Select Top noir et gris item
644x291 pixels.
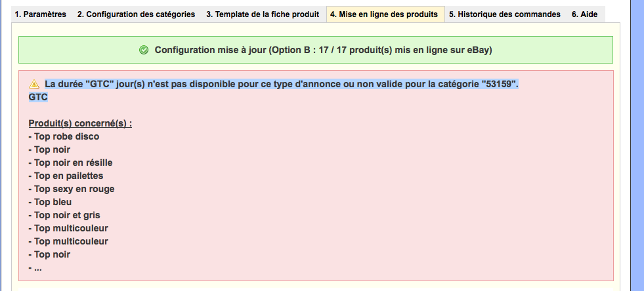point(64,215)
